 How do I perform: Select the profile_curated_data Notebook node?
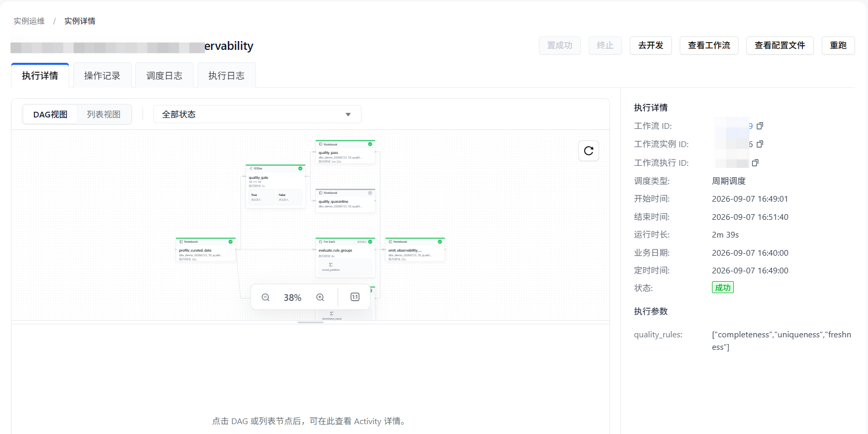(206, 250)
